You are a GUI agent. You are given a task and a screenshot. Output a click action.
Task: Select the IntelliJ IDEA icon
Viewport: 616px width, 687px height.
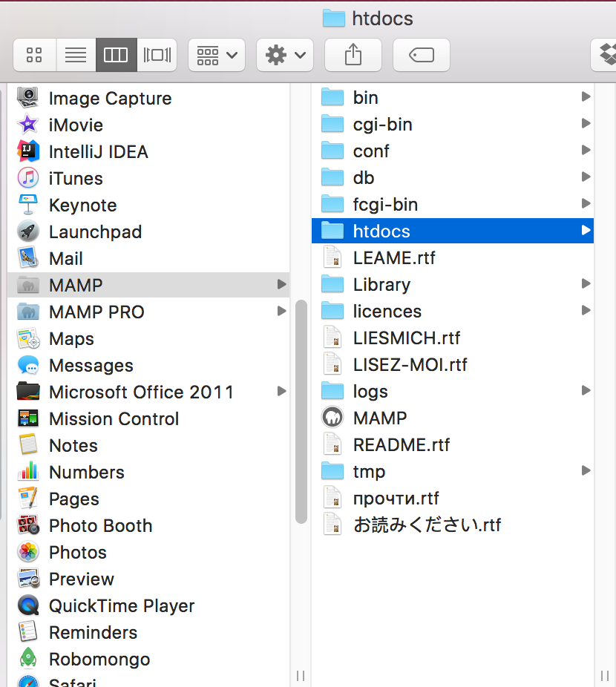click(28, 151)
